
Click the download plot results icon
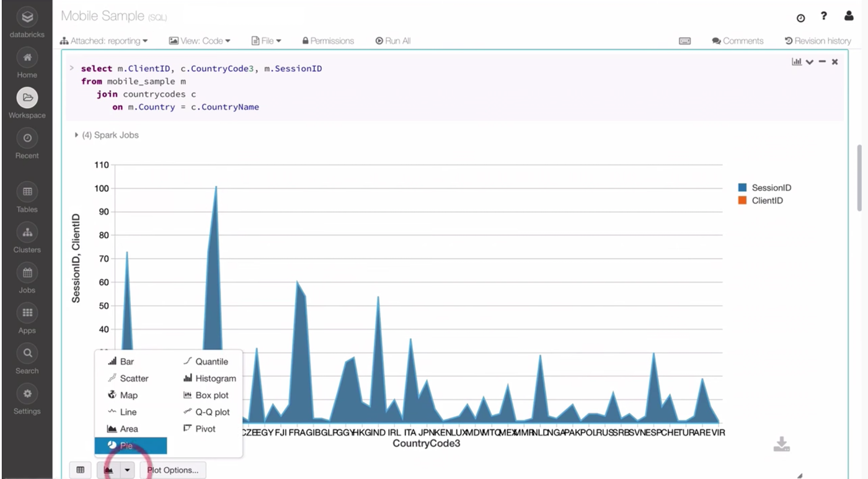coord(781,444)
